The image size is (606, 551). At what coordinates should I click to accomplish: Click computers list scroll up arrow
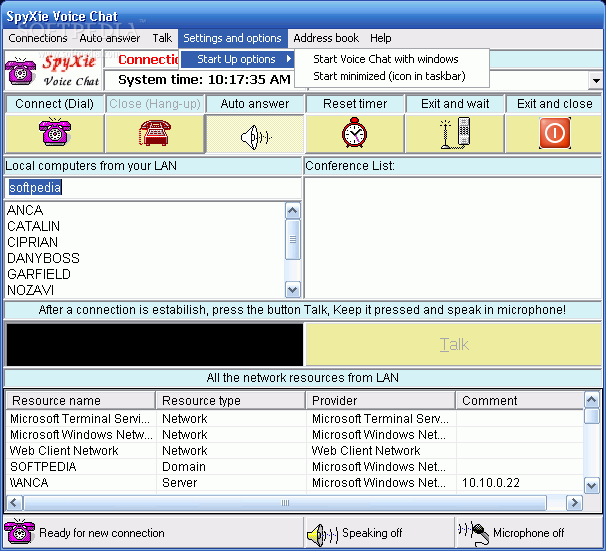tap(293, 211)
